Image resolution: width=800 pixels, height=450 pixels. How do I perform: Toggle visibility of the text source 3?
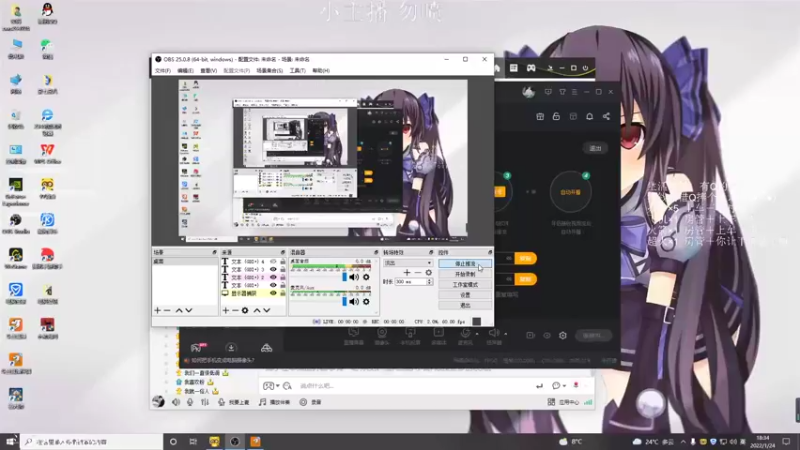click(273, 269)
